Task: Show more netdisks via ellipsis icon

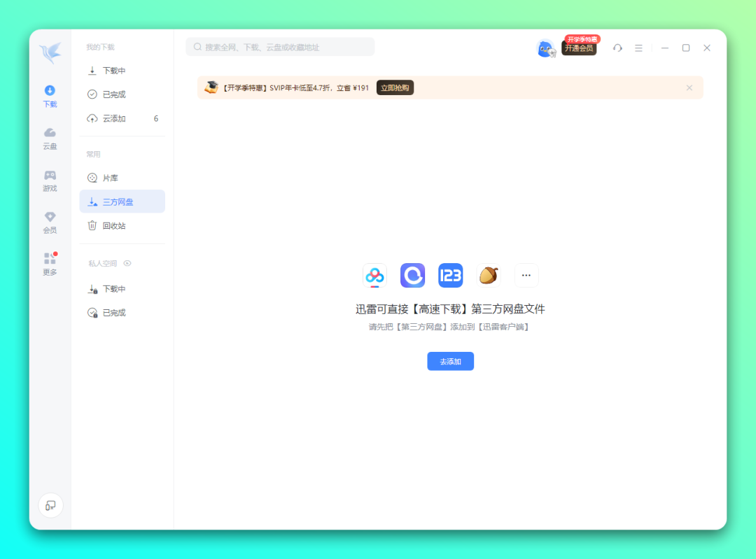Action: point(526,276)
